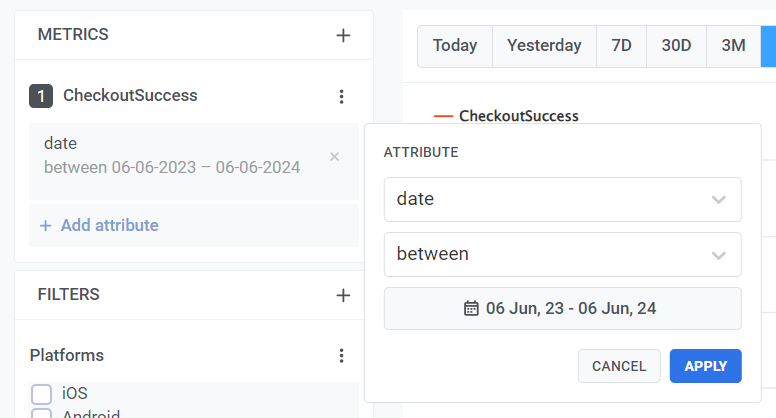This screenshot has height=418, width=776.
Task: Switch to the 3M range tab
Action: 733,46
